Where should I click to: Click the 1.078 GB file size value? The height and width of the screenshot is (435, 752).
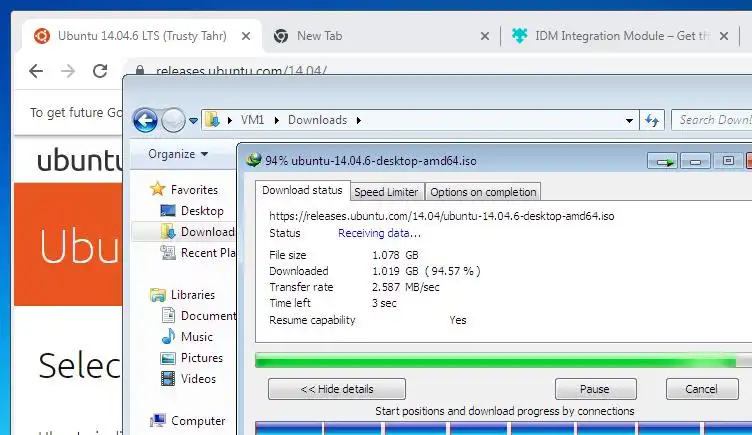395,255
